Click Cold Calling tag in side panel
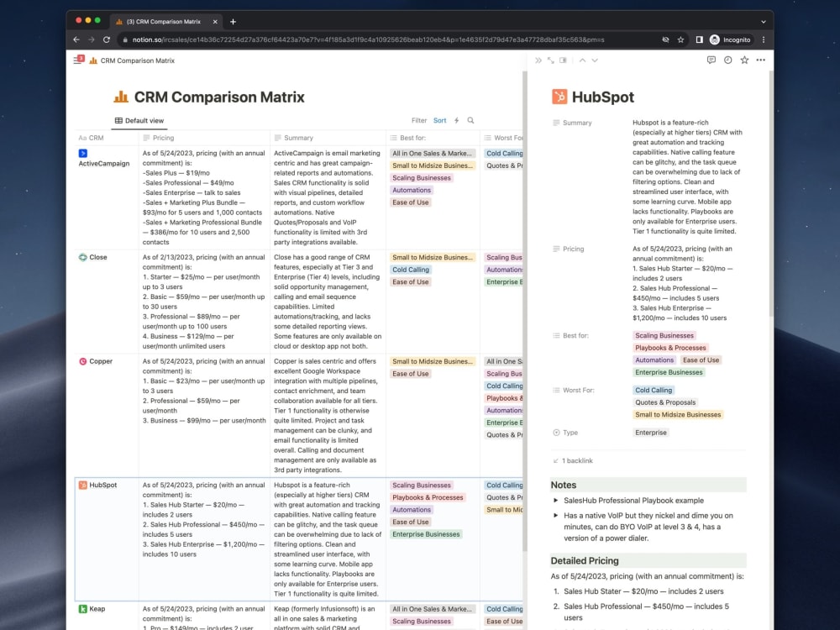The image size is (840, 630). [x=653, y=390]
